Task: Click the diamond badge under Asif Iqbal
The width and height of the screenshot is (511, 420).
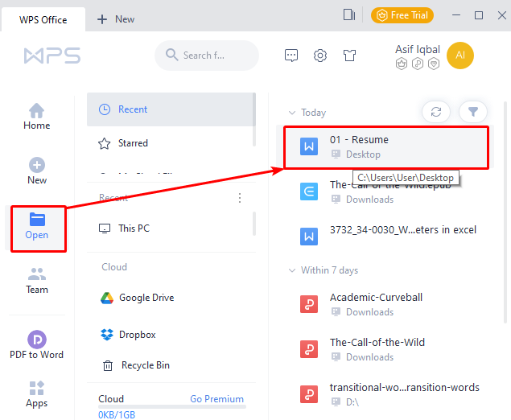Action: pos(434,64)
